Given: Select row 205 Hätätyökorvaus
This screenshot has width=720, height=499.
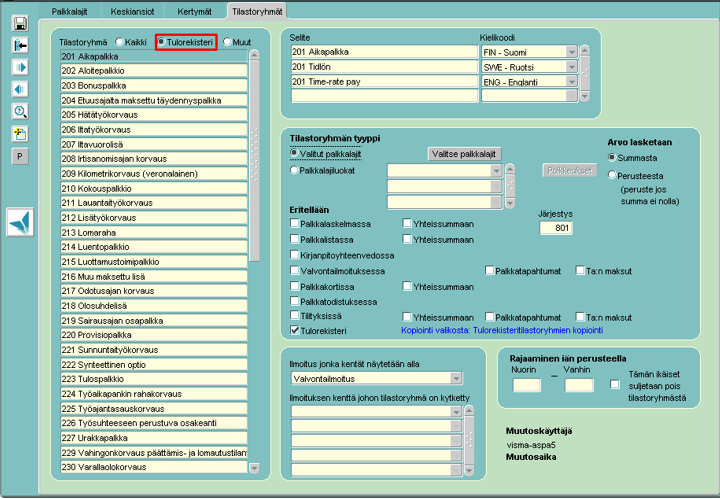Looking at the screenshot, I should (154, 115).
